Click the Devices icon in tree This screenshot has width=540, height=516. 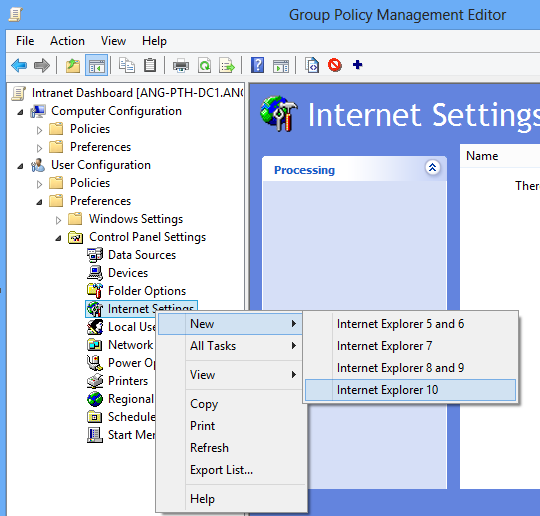tap(95, 273)
